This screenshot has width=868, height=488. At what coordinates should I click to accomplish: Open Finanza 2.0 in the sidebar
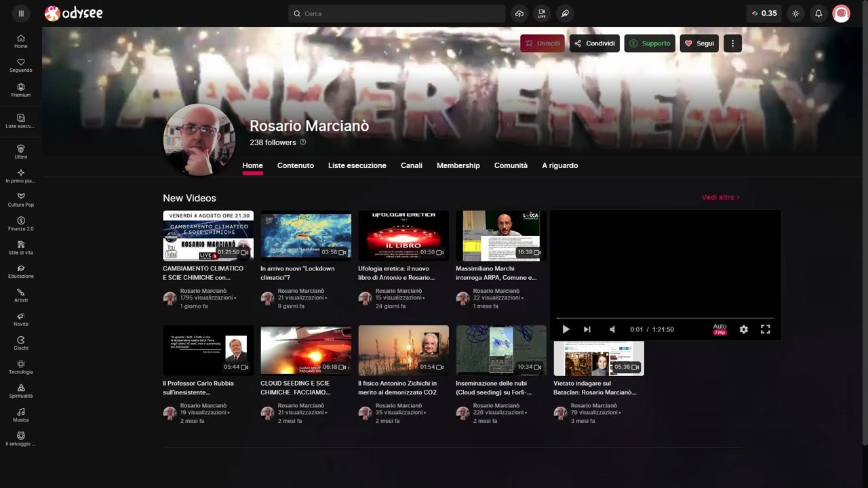(x=21, y=224)
